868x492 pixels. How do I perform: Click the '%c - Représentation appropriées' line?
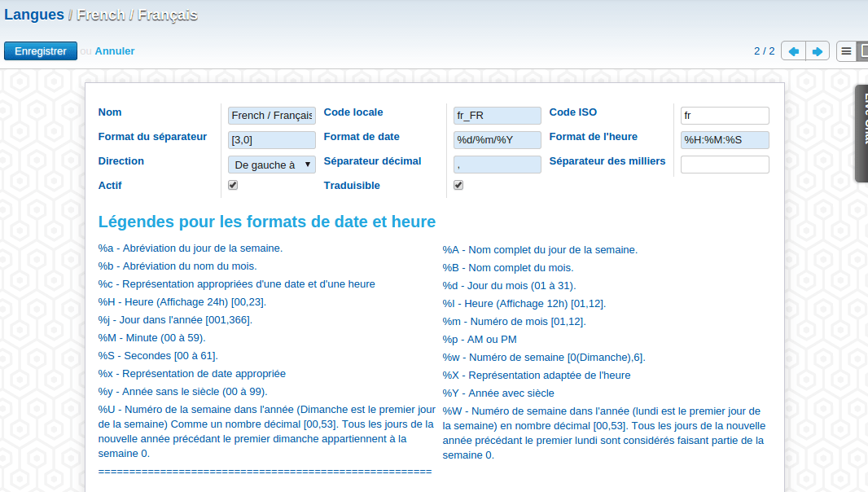[236, 284]
